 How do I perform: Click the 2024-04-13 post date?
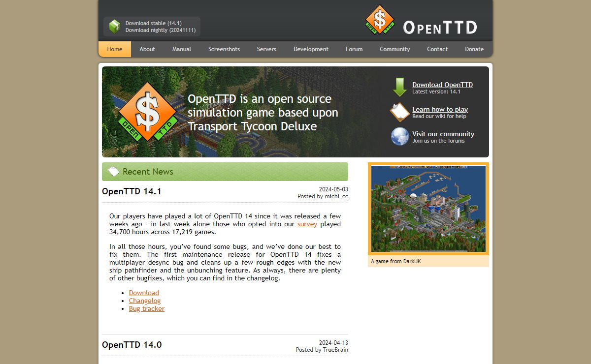[x=333, y=343]
